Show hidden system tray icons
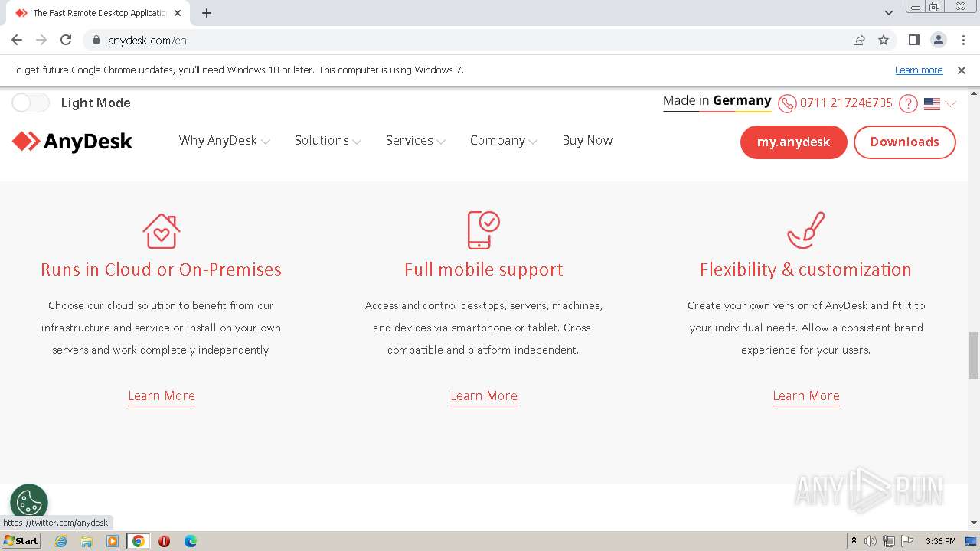 (x=854, y=541)
